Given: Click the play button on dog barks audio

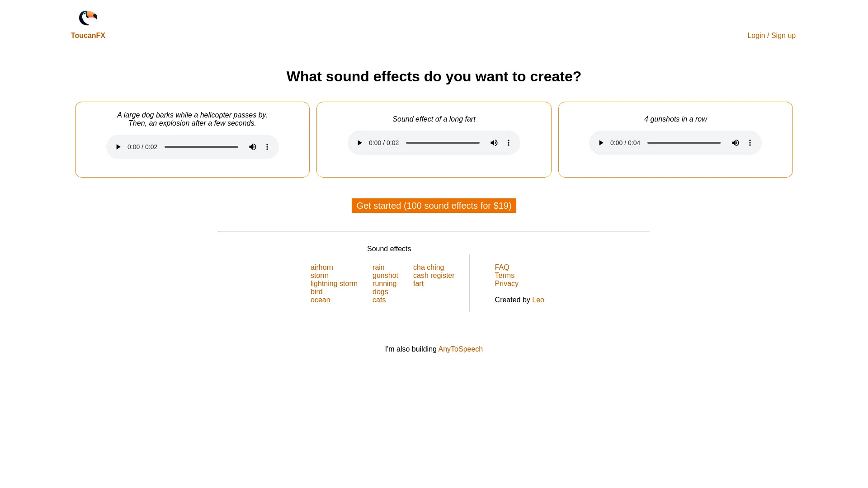Looking at the screenshot, I should (x=118, y=146).
